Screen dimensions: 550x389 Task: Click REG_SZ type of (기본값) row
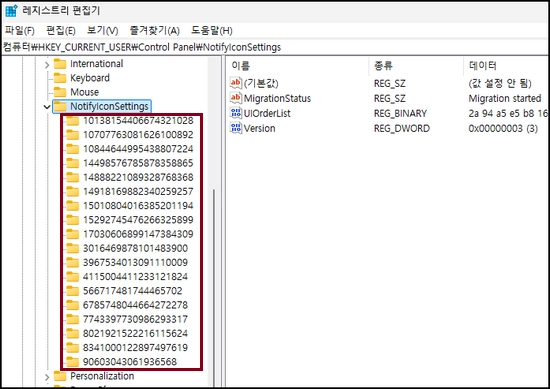pyautogui.click(x=390, y=83)
